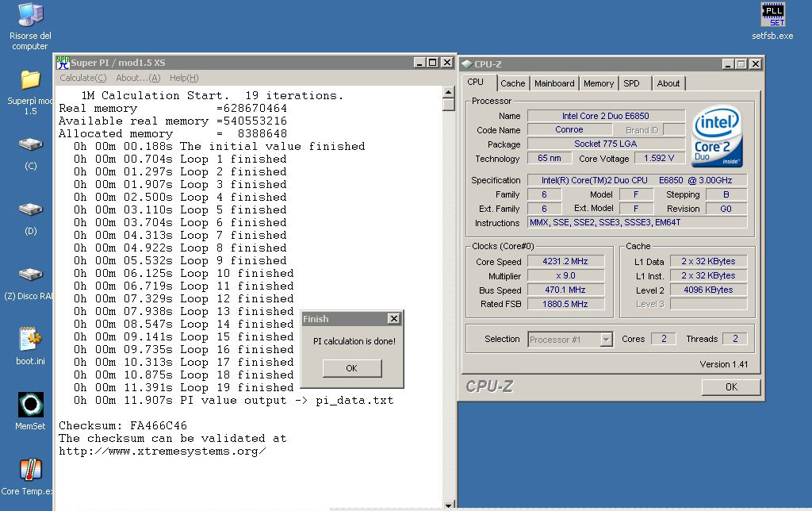Click the Technology 65 nm value
Viewport: 812px width, 511px height.
click(x=549, y=158)
